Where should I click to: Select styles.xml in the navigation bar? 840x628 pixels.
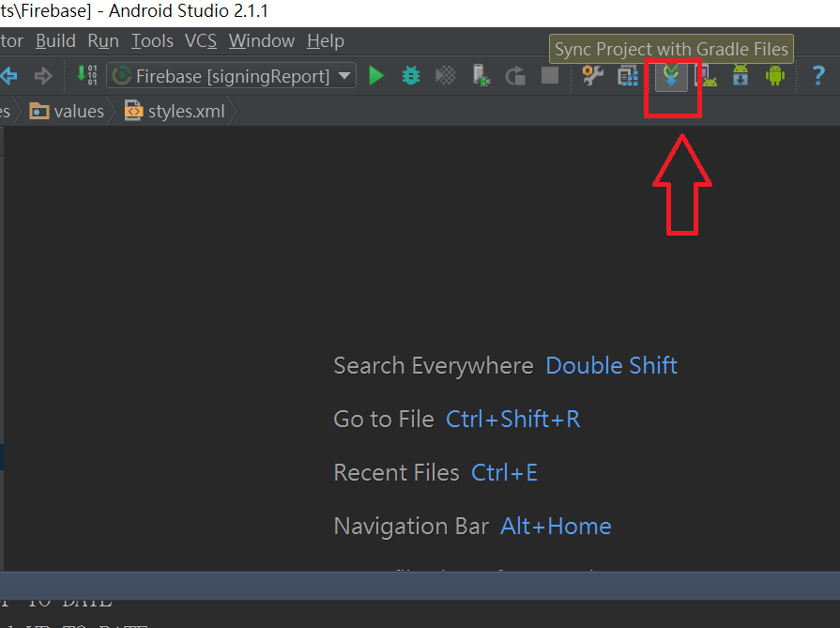pos(176,112)
